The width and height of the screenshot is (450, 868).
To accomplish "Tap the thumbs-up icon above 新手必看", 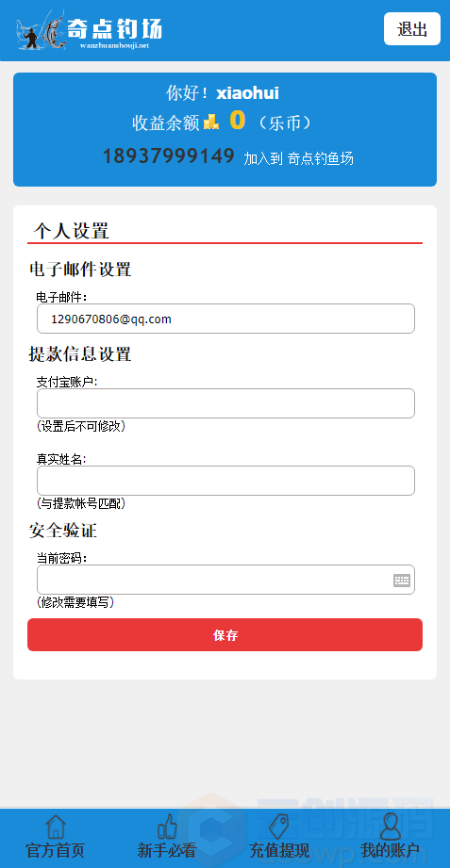I will [167, 827].
